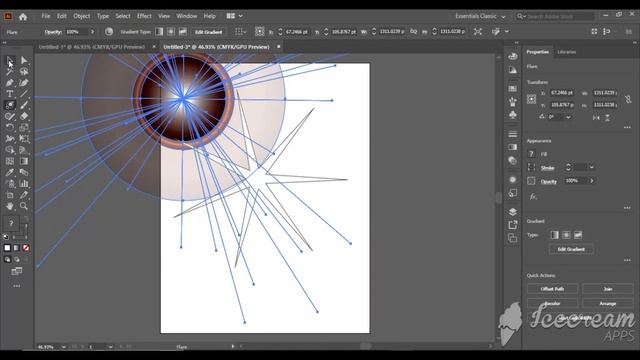
Task: Show more Appearance options ellipsis
Action: point(627,208)
